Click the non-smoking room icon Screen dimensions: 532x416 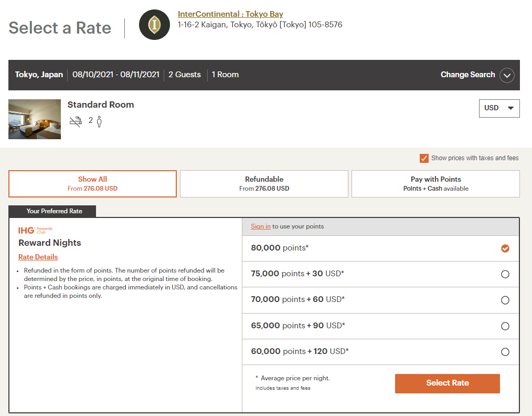click(x=76, y=120)
